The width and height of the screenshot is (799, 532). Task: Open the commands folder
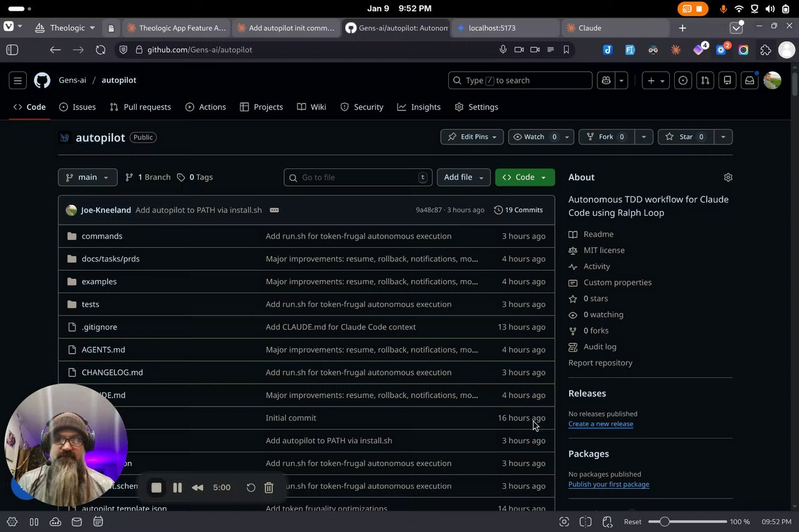pyautogui.click(x=102, y=236)
